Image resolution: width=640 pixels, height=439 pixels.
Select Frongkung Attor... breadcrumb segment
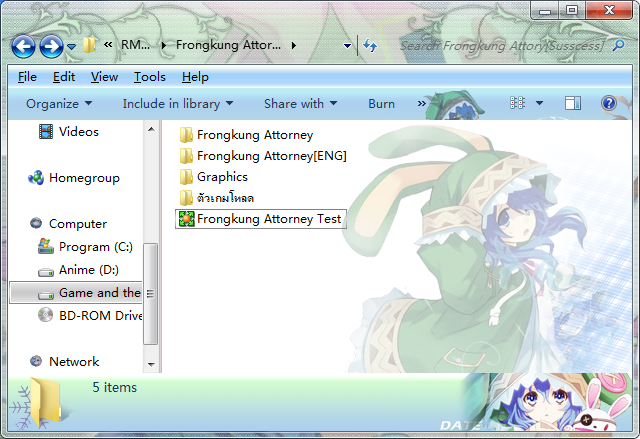[x=228, y=44]
